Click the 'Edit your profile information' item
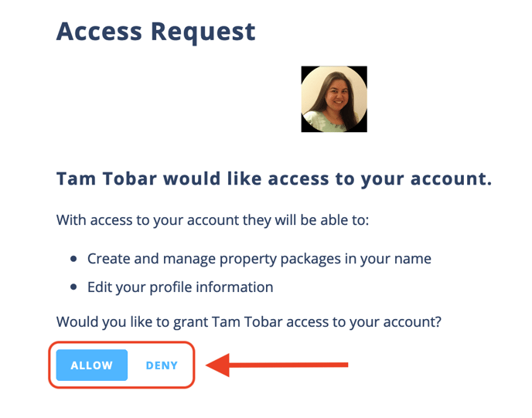 coord(180,287)
